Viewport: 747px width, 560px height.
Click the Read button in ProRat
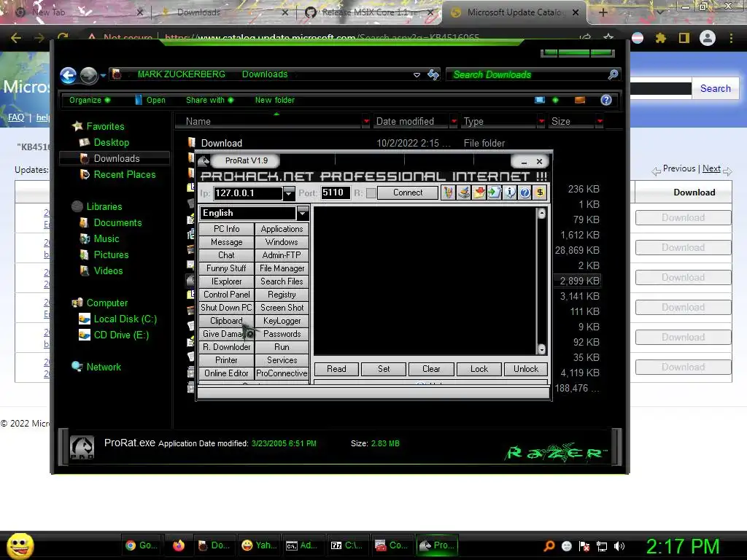(336, 369)
